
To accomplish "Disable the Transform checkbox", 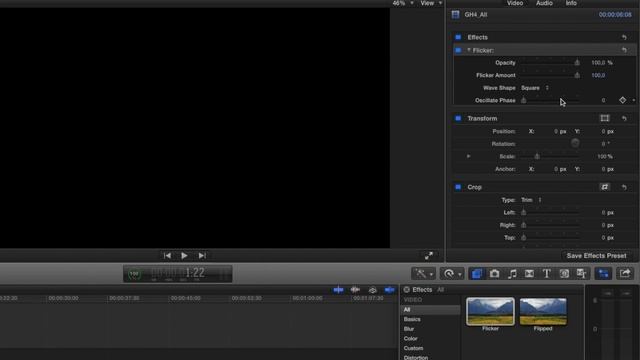I will coord(458,118).
